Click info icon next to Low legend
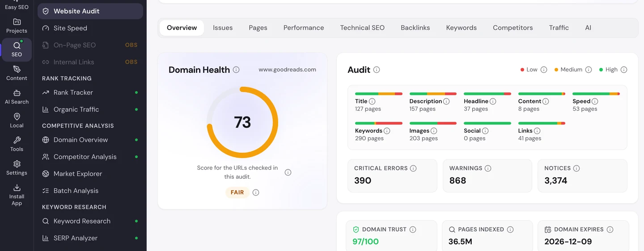This screenshot has width=644, height=251. pyautogui.click(x=544, y=70)
